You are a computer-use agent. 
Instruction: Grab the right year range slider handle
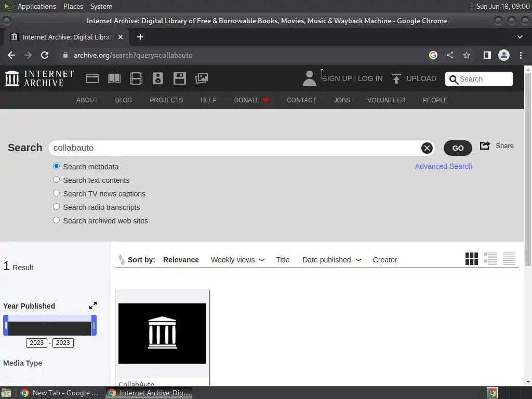[x=94, y=325]
